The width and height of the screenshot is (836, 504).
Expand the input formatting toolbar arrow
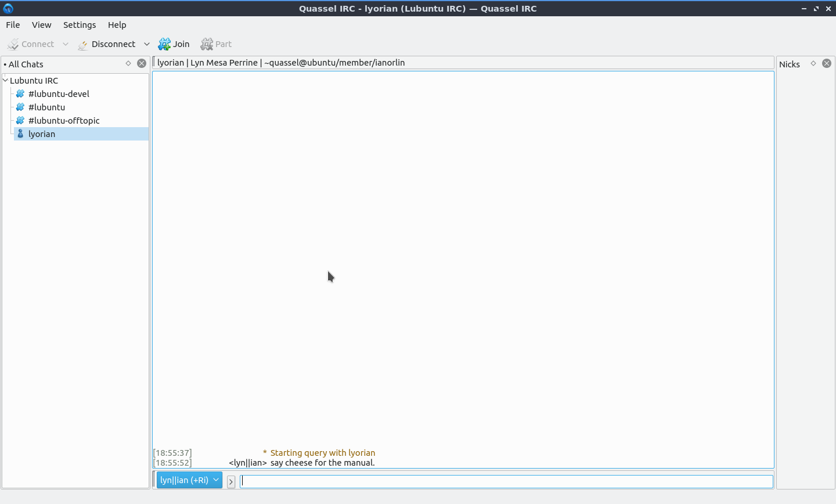231,481
